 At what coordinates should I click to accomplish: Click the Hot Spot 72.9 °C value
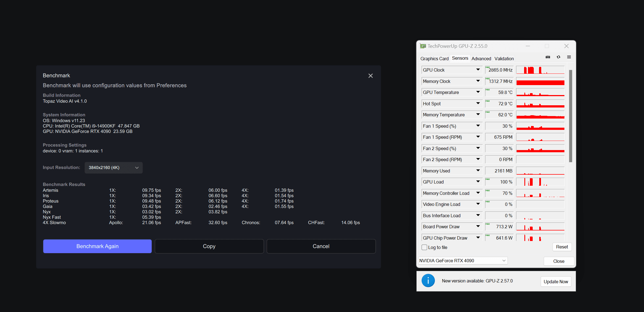tap(499, 104)
